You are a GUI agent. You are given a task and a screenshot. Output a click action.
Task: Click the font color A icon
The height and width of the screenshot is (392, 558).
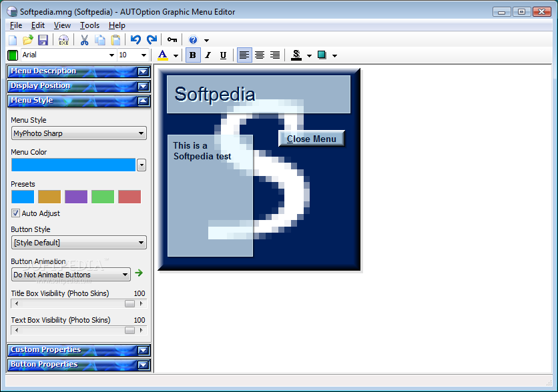pos(163,55)
